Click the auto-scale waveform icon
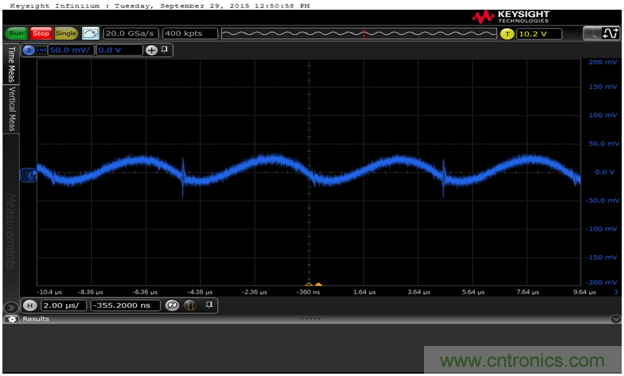The width and height of the screenshot is (624, 376). [90, 33]
